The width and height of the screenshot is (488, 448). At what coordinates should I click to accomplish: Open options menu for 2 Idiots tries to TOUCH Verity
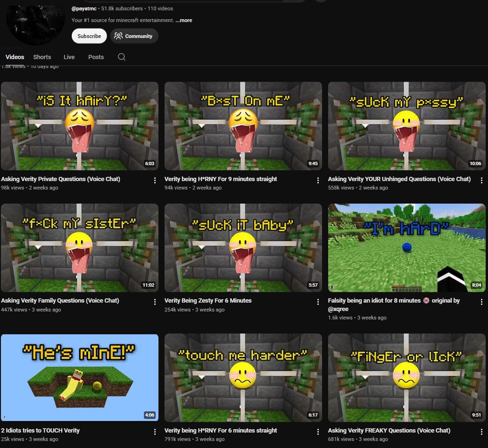pos(155,432)
